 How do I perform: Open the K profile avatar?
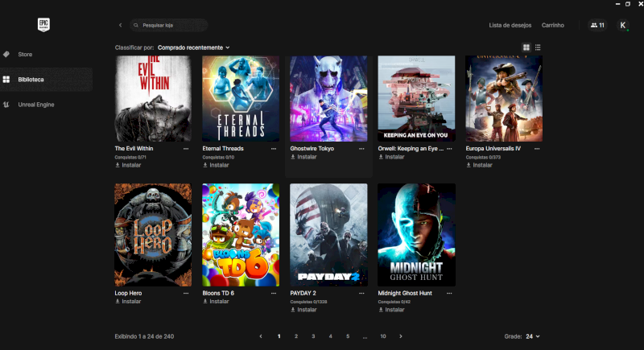click(622, 25)
